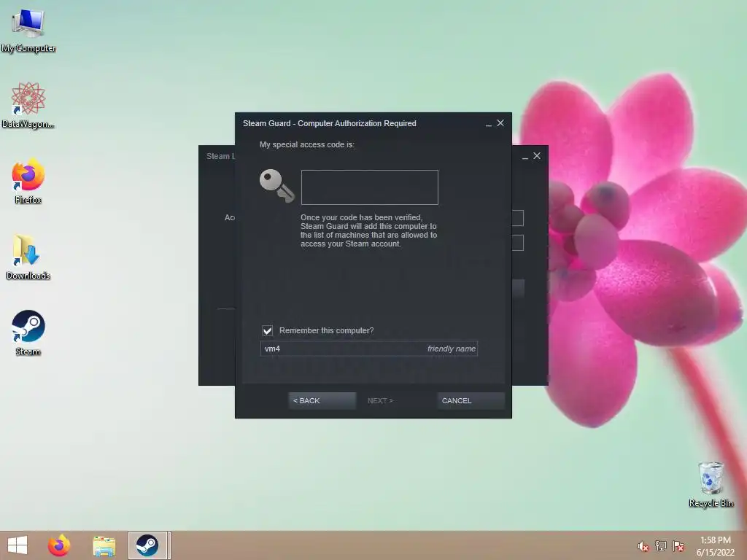Close the Steam Guard dialog
The image size is (747, 560).
pyautogui.click(x=500, y=122)
